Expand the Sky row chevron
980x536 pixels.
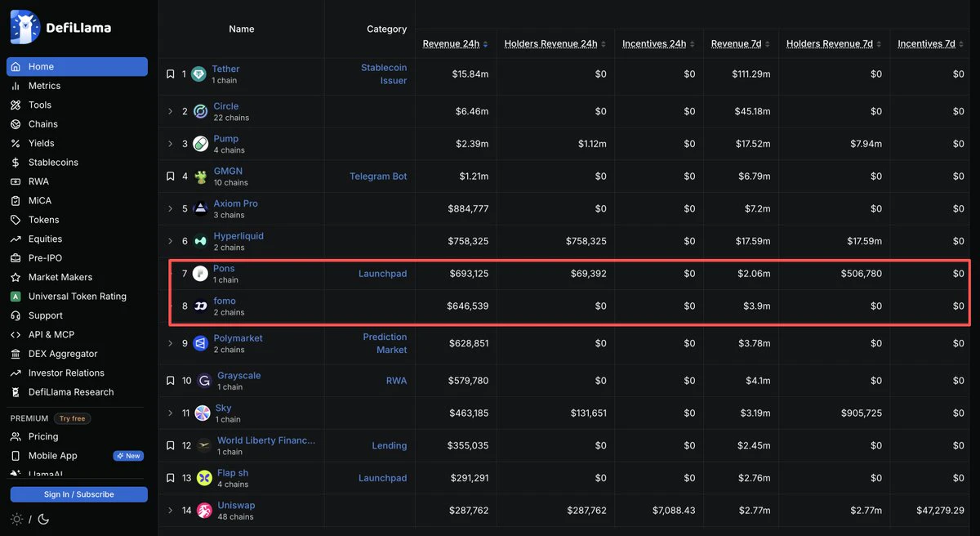click(171, 413)
